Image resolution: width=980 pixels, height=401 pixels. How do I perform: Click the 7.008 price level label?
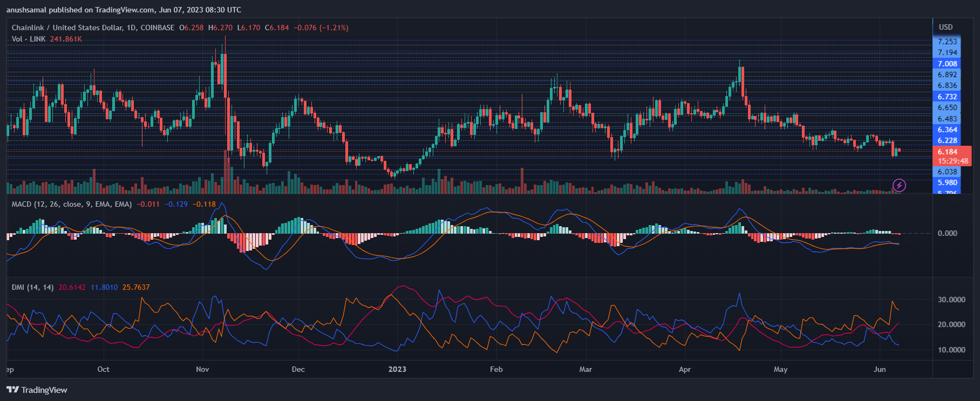(x=947, y=64)
